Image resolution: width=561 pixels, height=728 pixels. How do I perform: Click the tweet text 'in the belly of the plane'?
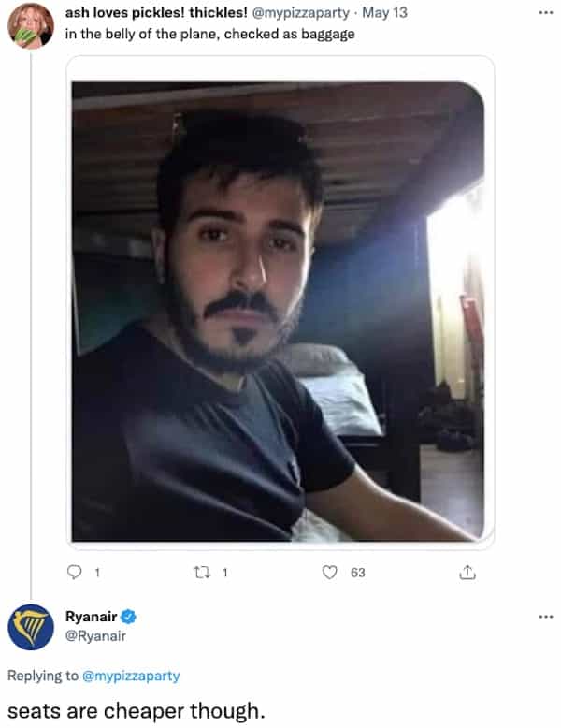(x=141, y=34)
